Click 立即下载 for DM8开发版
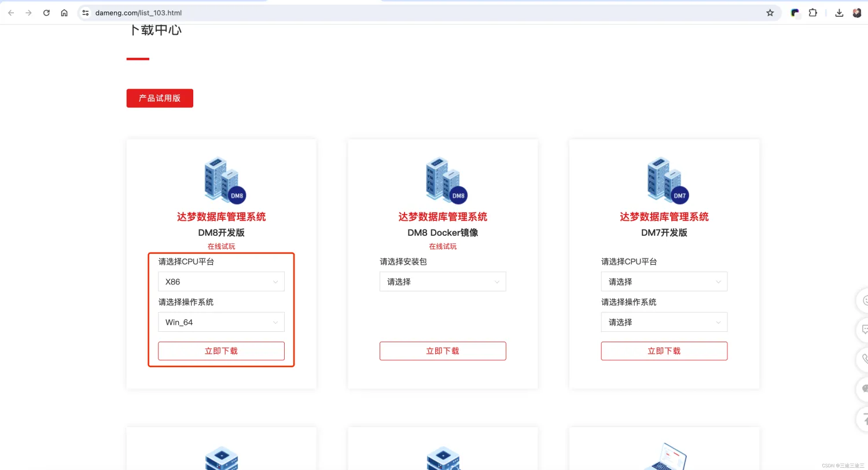 click(221, 351)
